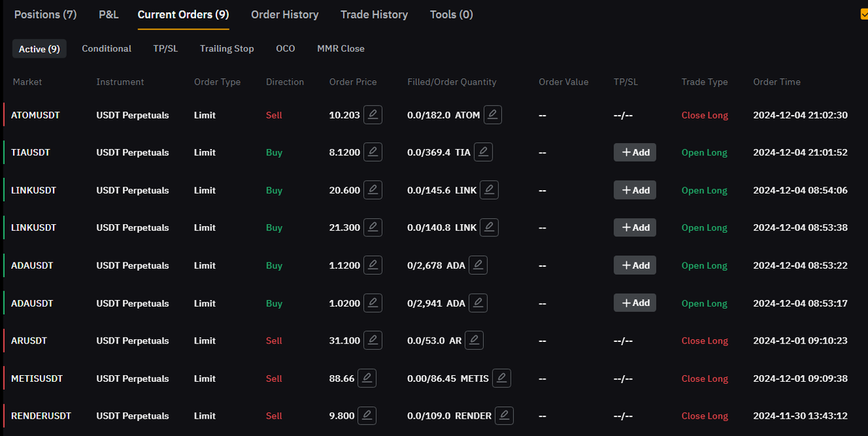Click the Order Time column header

point(777,82)
